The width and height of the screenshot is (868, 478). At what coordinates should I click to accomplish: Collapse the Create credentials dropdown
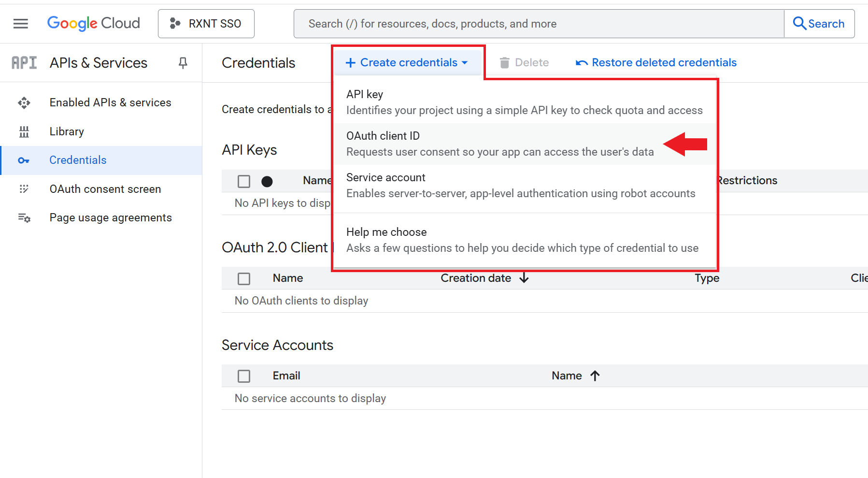coord(407,63)
